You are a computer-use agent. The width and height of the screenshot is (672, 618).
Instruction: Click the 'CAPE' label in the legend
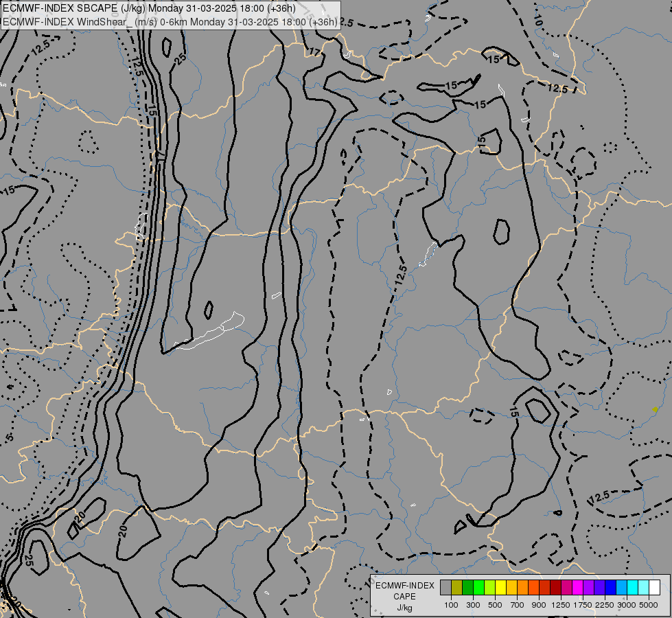404,597
